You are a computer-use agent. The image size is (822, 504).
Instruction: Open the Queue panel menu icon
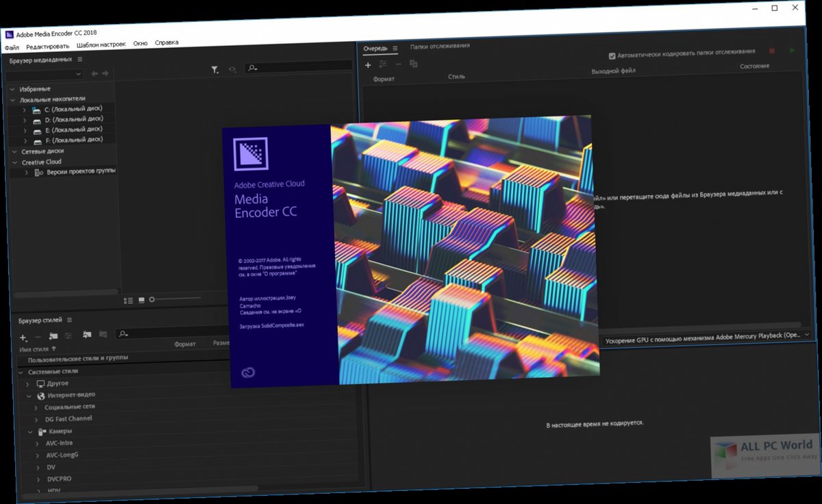click(x=395, y=49)
